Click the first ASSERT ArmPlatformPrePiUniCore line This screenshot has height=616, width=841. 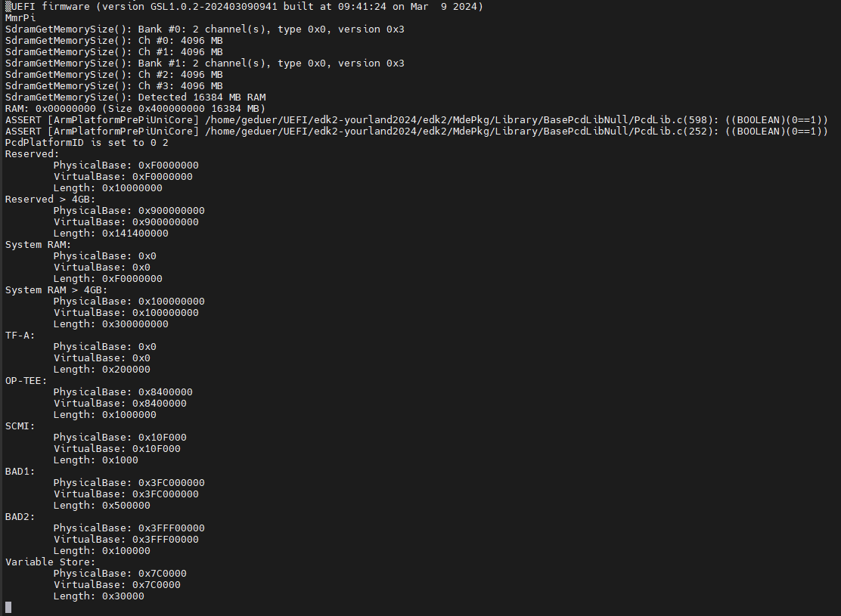(x=417, y=119)
